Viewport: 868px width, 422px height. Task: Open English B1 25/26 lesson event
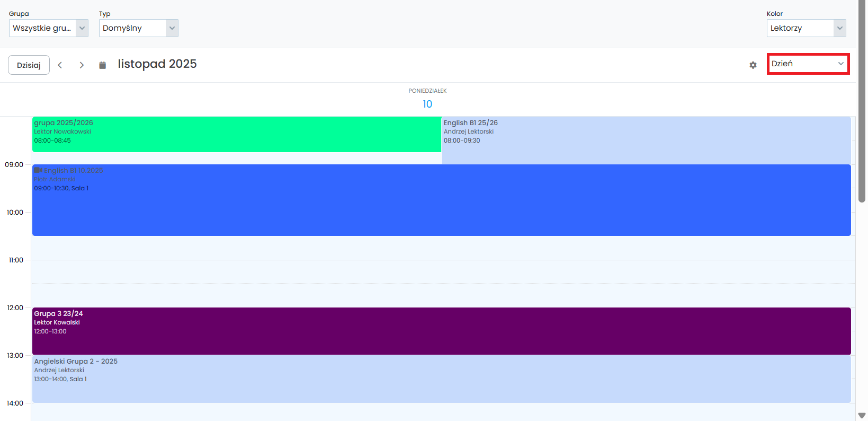646,140
